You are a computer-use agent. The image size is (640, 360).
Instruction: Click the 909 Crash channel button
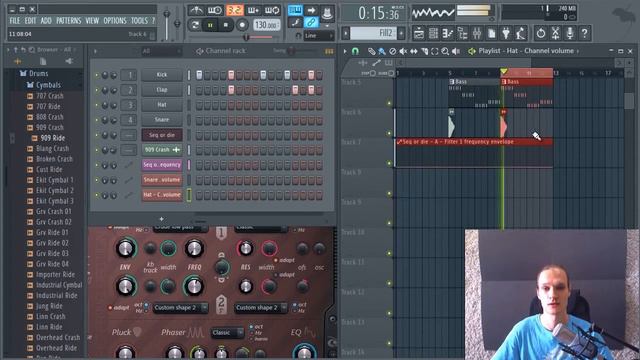coord(162,150)
